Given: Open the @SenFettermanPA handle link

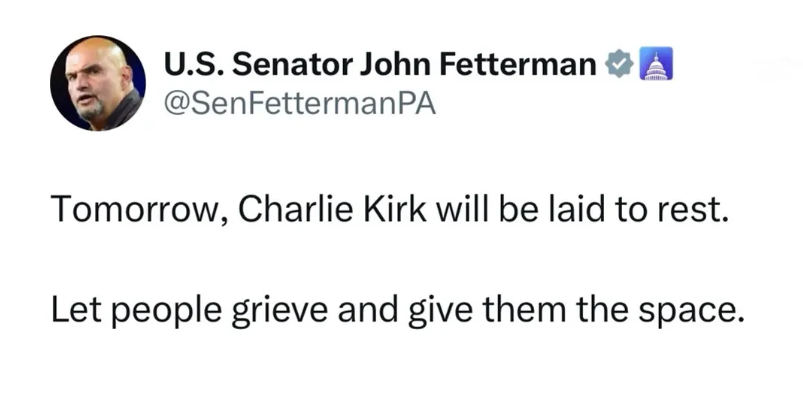Looking at the screenshot, I should tap(300, 104).
